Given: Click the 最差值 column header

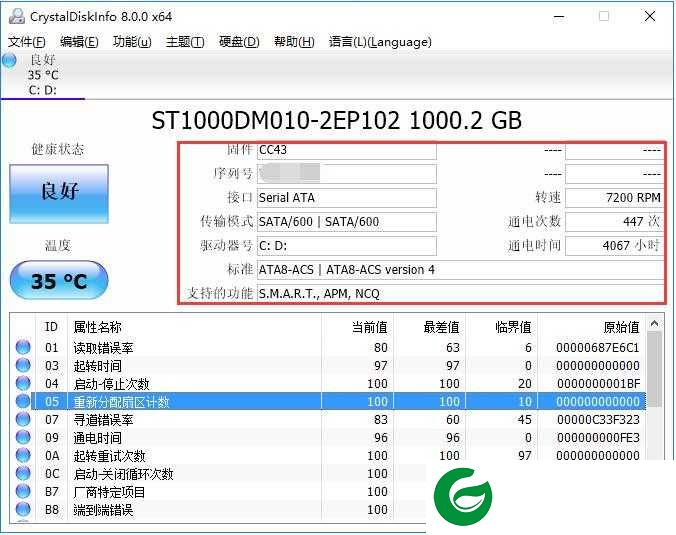Looking at the screenshot, I should click(x=429, y=327).
